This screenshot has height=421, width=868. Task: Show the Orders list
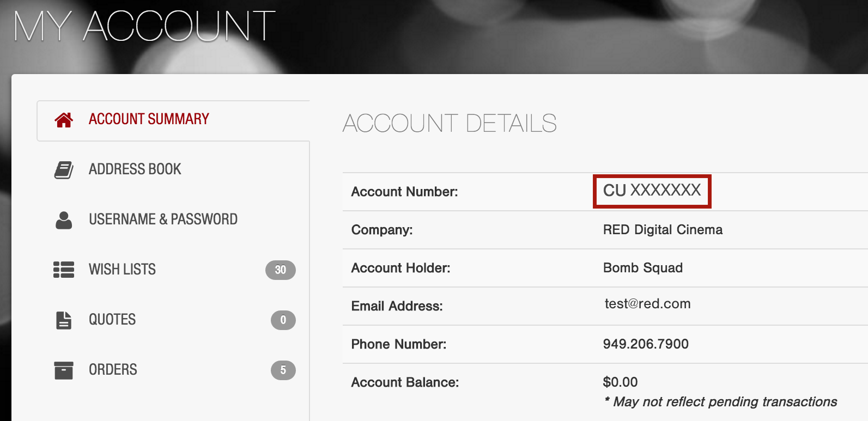click(x=113, y=370)
